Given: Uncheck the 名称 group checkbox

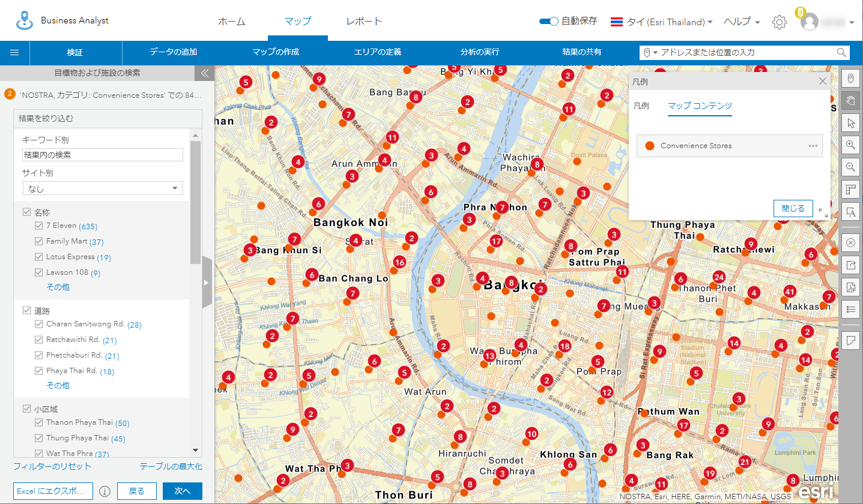Looking at the screenshot, I should tap(26, 212).
